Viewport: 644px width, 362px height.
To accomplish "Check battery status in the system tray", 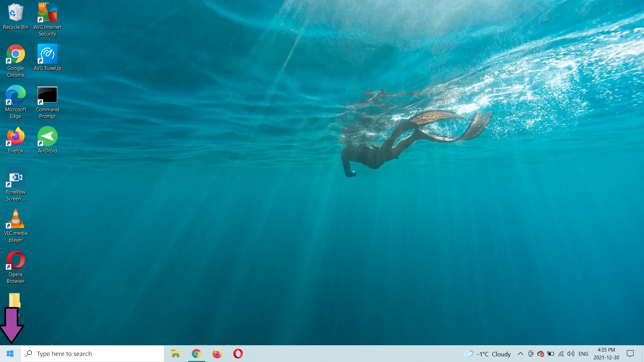I will 551,354.
